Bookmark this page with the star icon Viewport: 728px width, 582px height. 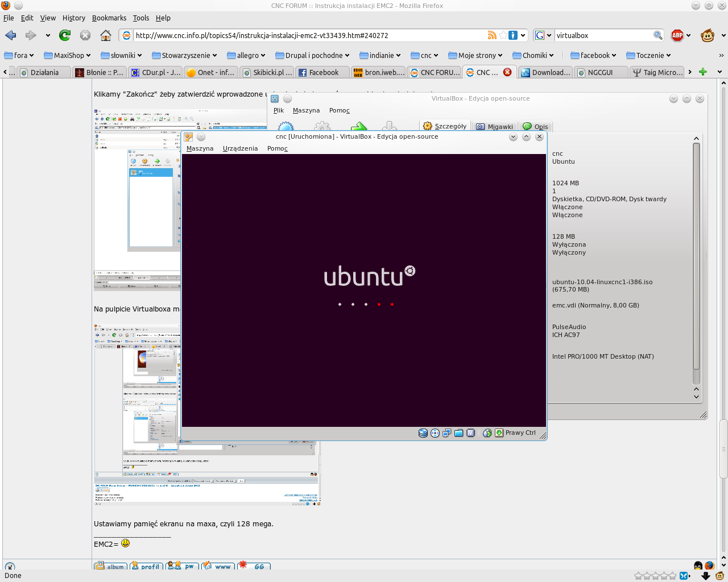pos(503,35)
